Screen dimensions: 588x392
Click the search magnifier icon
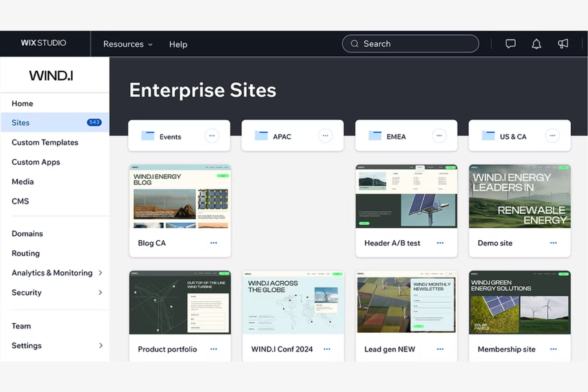coord(354,44)
